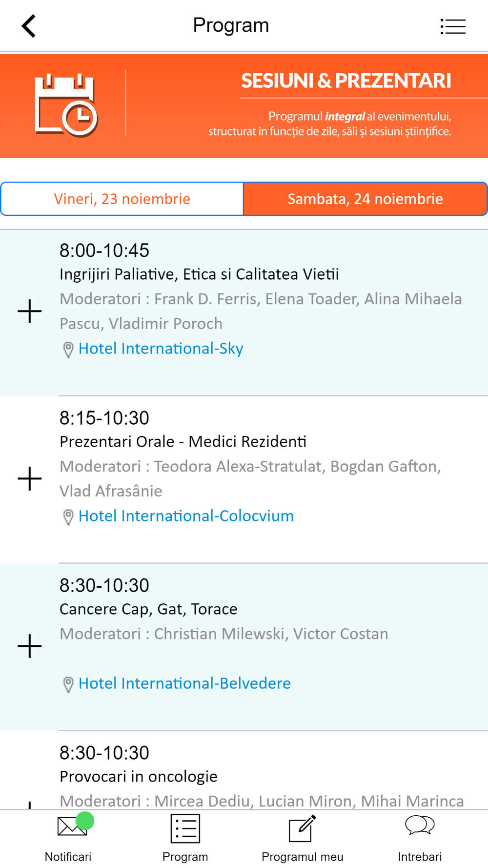Open Notificari envelope icon

pos(72,826)
